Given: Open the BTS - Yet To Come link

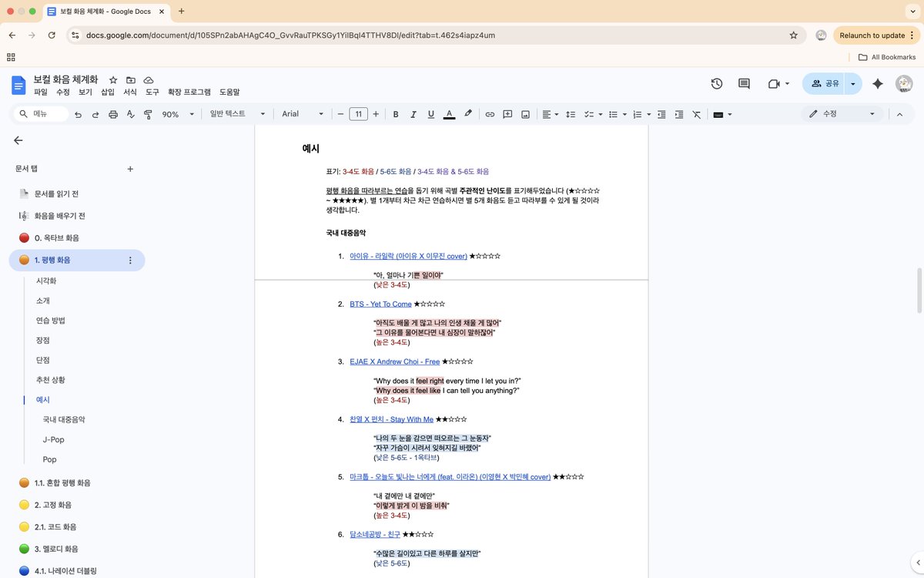Looking at the screenshot, I should point(380,304).
